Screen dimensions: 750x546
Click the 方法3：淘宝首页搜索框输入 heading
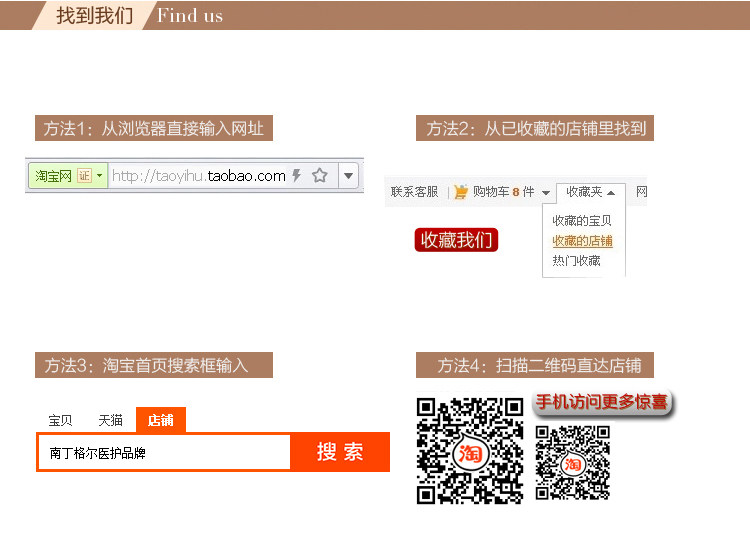point(154,365)
